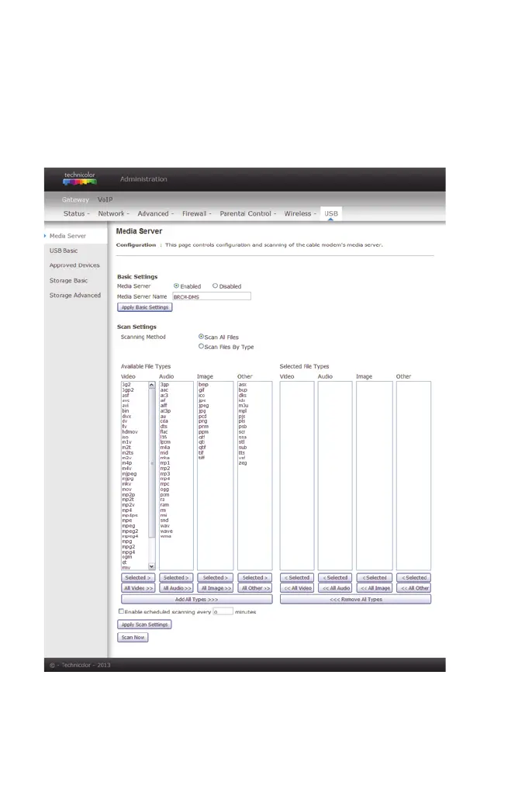This screenshot has width=532, height=796.
Task: Click the technicolor logo
Action: click(x=80, y=178)
